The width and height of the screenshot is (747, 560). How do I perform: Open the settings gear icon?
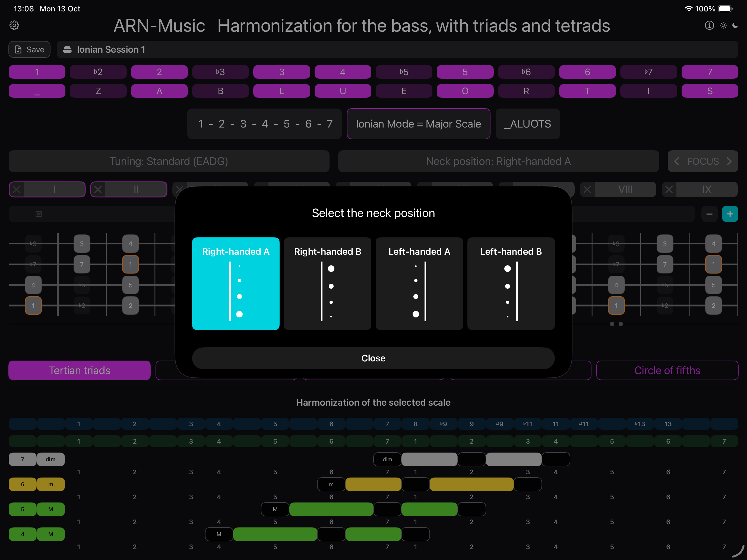click(x=14, y=25)
